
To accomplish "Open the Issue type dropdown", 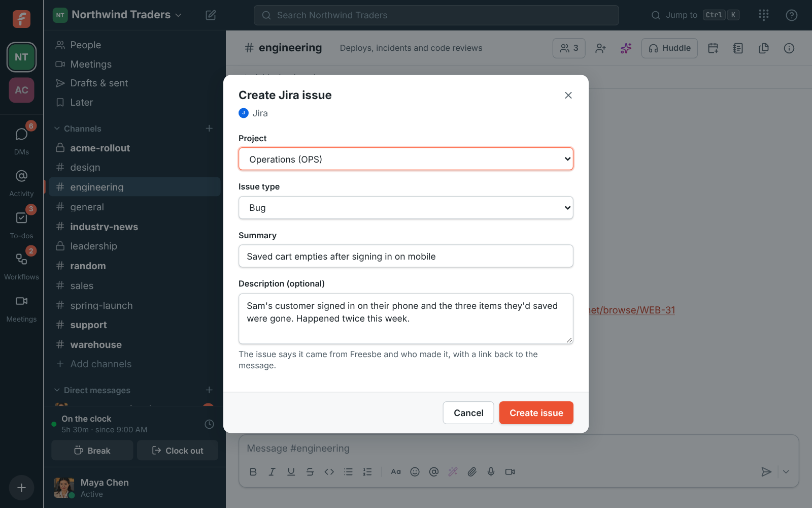I will point(406,208).
